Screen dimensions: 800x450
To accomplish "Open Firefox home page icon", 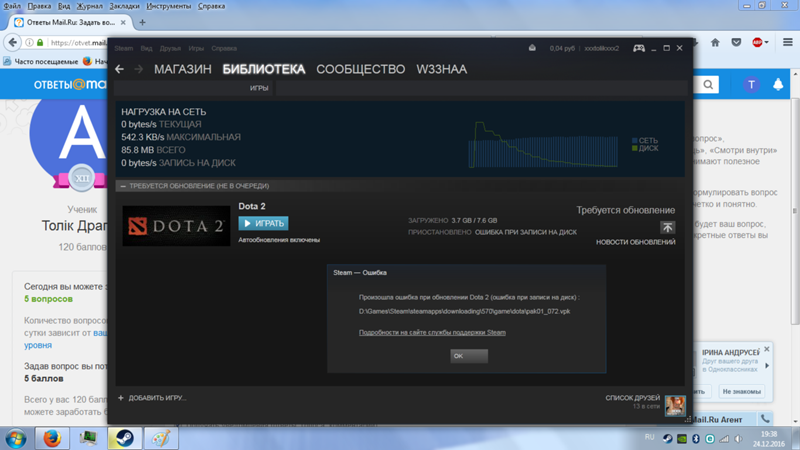I will (x=715, y=42).
